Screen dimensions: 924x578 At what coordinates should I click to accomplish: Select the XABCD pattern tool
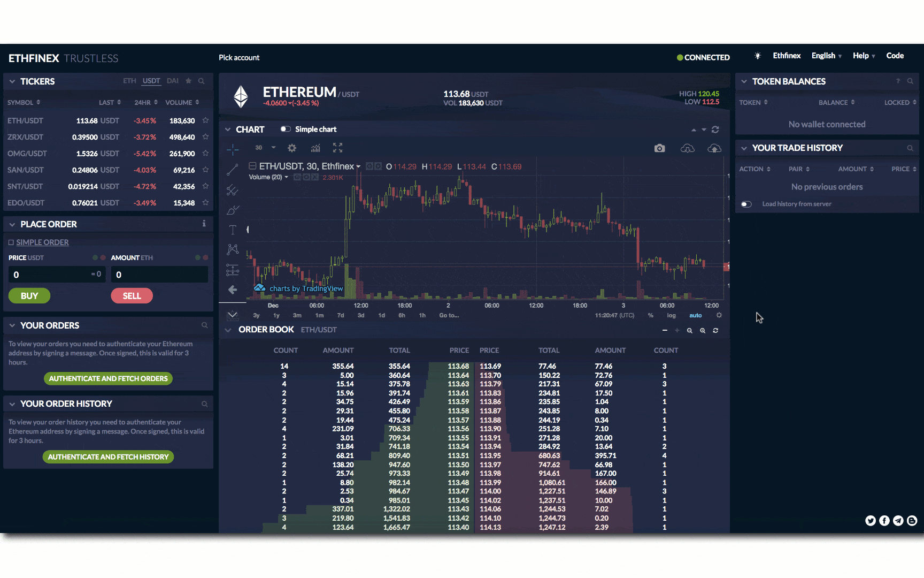[233, 249]
